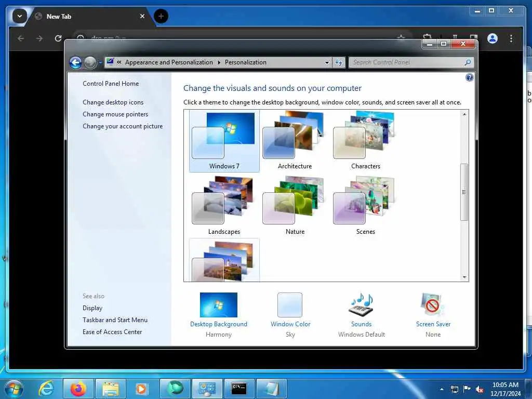Image resolution: width=532 pixels, height=399 pixels.
Task: Select the Appearance and Personalization breadcrumb
Action: coord(169,62)
